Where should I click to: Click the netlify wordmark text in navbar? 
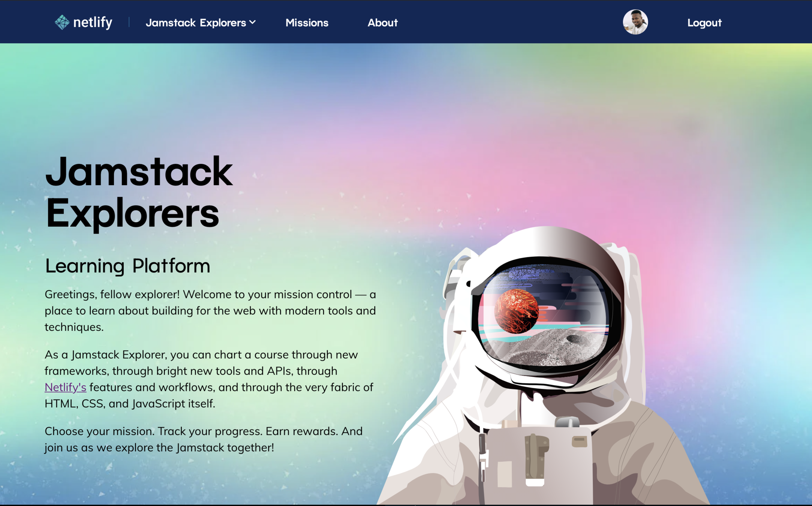coord(93,22)
